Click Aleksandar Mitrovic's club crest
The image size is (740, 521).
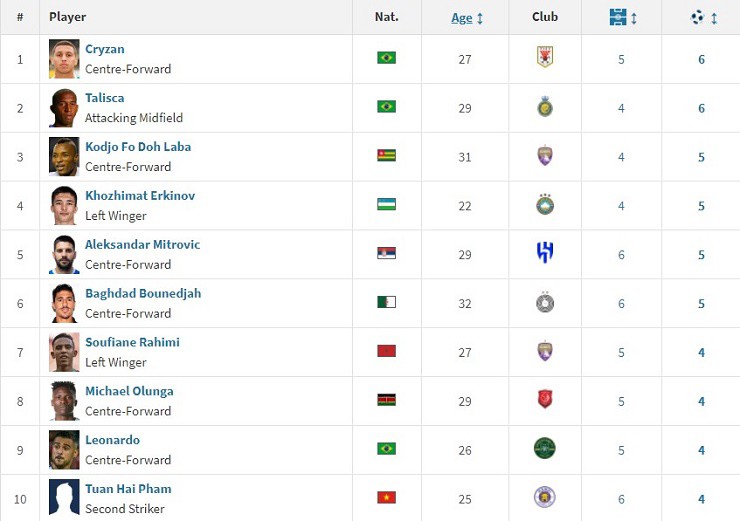pyautogui.click(x=545, y=254)
